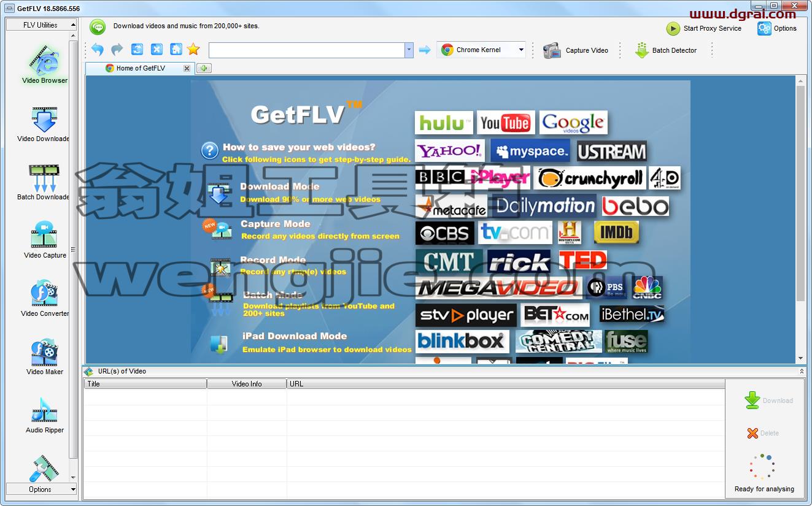This screenshot has width=812, height=506.
Task: Click the blue go arrow
Action: pos(425,50)
